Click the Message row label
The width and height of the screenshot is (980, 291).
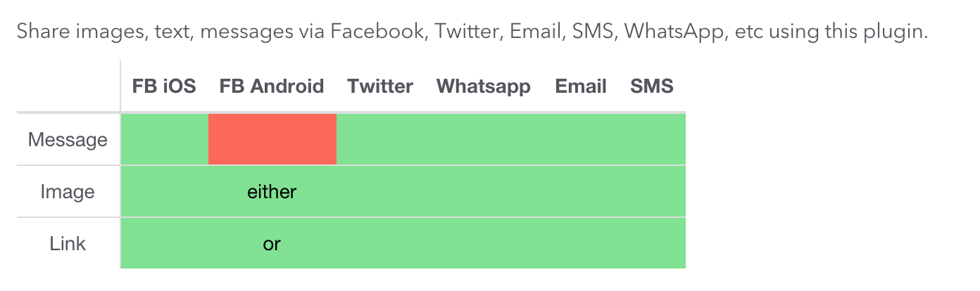[x=68, y=140]
